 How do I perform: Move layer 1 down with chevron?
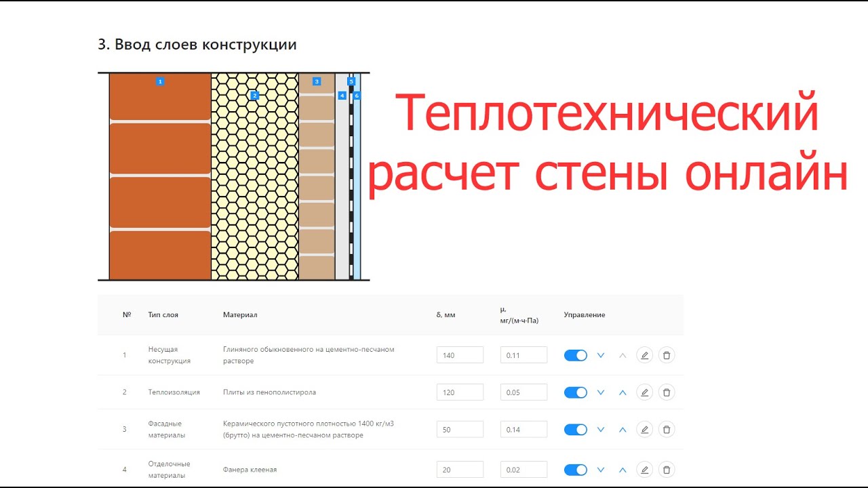(600, 355)
